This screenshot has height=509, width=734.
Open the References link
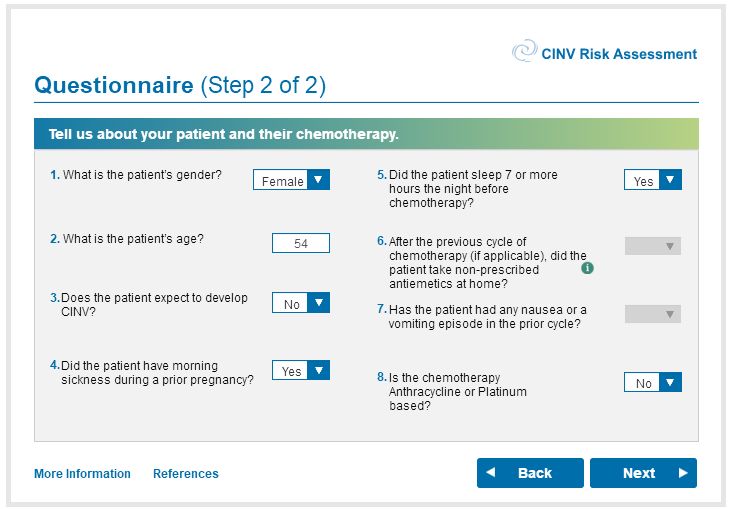coord(186,474)
